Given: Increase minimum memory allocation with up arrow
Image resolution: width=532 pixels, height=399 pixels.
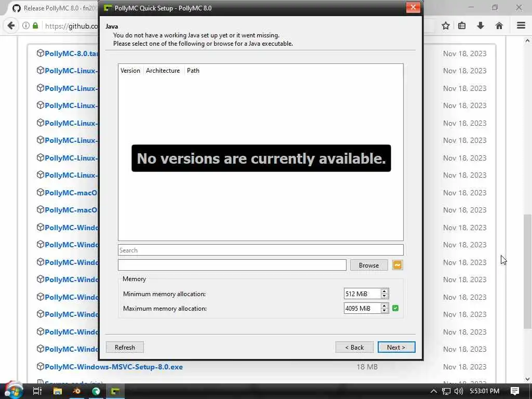Looking at the screenshot, I should click(x=384, y=291).
